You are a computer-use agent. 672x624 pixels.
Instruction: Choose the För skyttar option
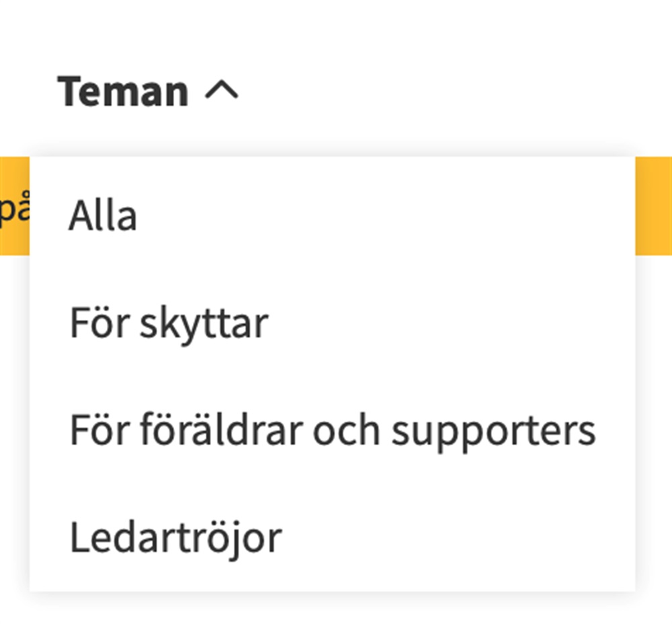[x=169, y=323]
